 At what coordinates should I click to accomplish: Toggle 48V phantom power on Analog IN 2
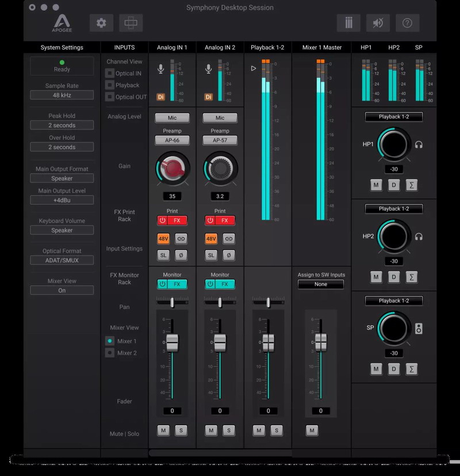(x=211, y=239)
